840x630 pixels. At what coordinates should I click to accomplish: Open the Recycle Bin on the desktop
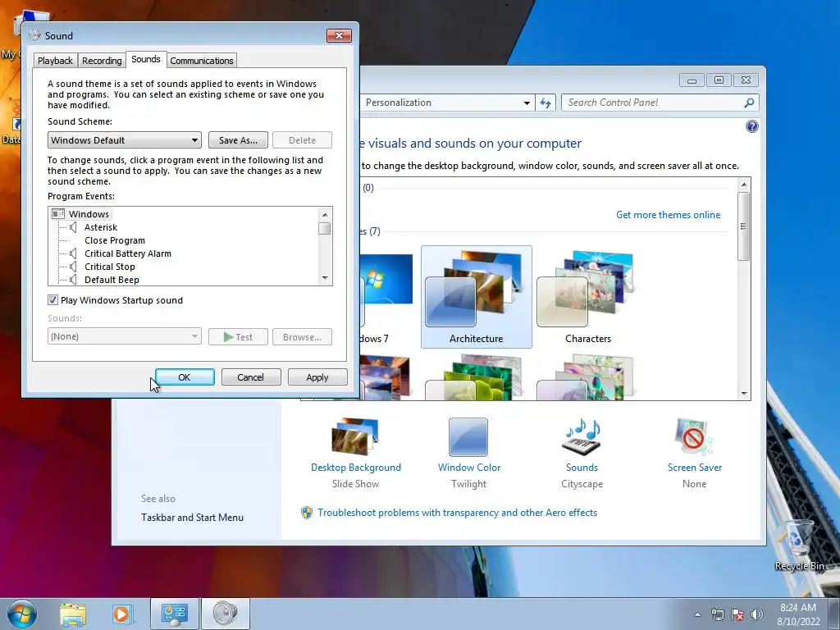click(x=799, y=546)
